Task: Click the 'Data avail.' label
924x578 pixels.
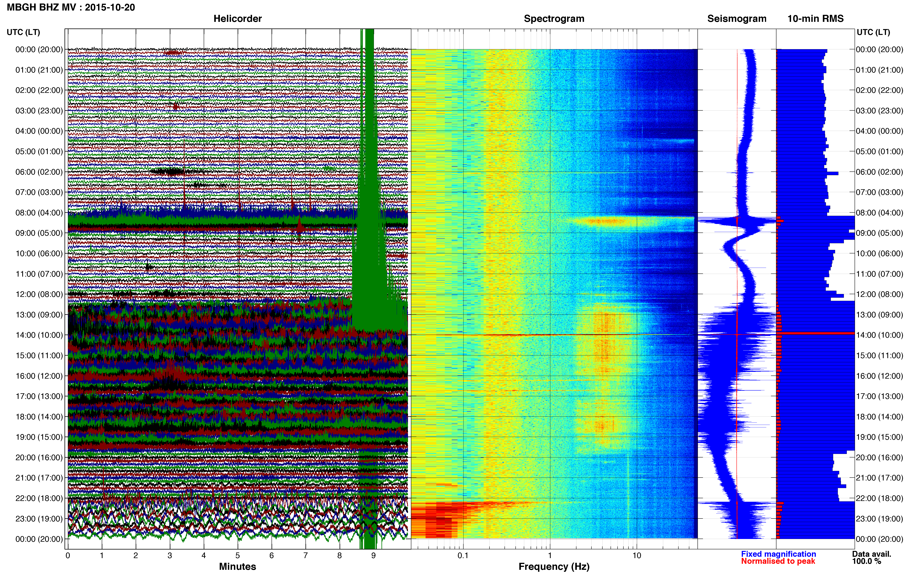Action: click(872, 554)
